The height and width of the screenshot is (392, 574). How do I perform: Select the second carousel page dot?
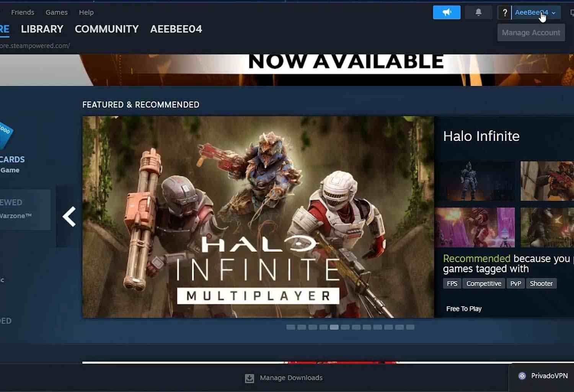click(302, 327)
